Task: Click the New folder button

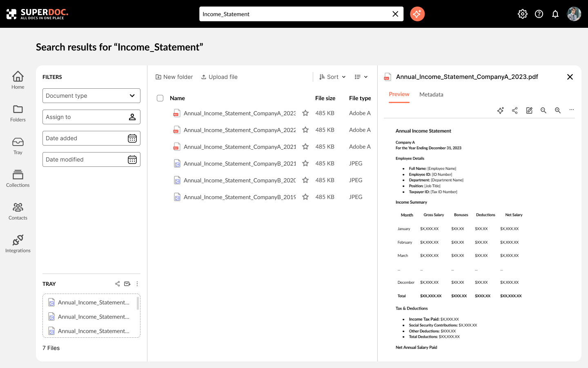Action: 174,77
